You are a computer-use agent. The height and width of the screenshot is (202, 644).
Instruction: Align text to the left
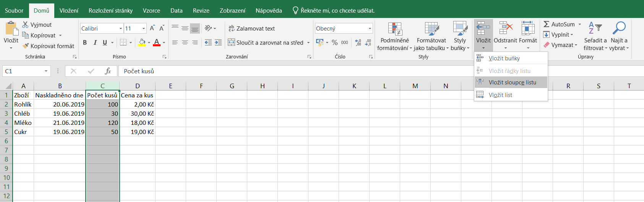coord(175,42)
